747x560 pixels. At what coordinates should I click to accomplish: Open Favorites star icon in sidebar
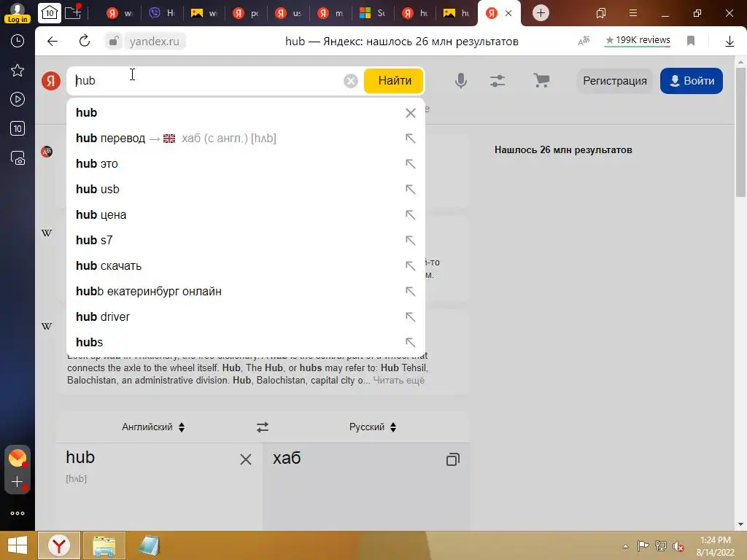pyautogui.click(x=18, y=71)
